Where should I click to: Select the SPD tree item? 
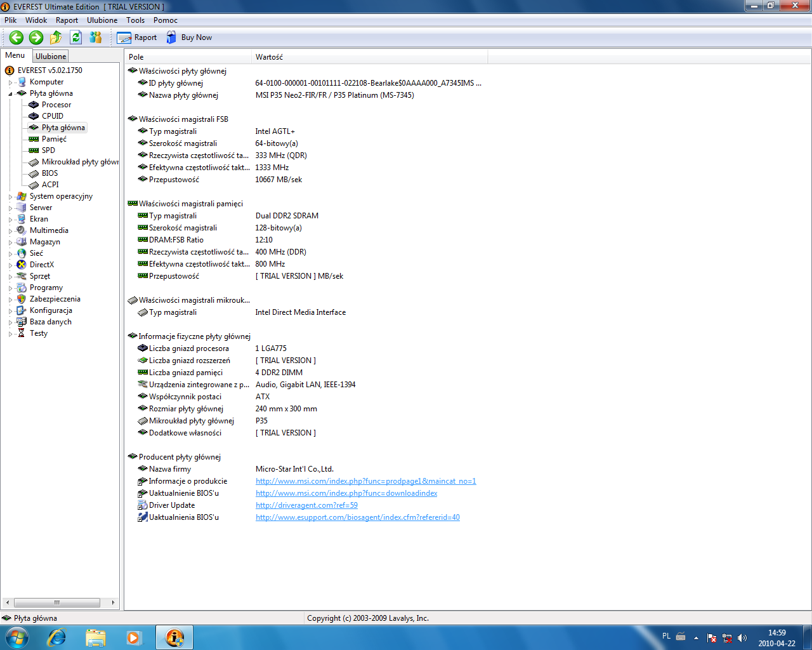point(48,150)
